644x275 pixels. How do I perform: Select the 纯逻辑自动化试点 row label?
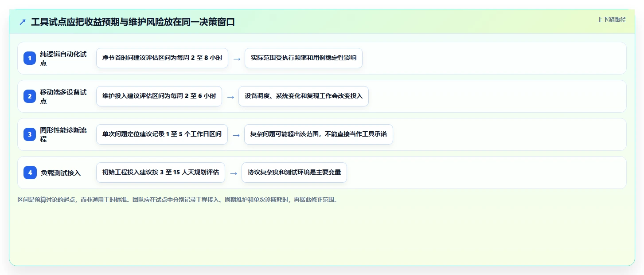pyautogui.click(x=64, y=58)
